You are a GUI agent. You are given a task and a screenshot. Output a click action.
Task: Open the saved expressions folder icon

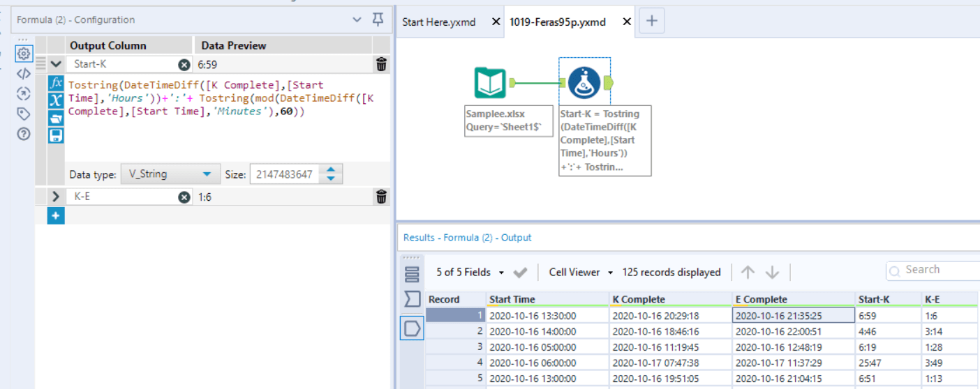(x=56, y=118)
